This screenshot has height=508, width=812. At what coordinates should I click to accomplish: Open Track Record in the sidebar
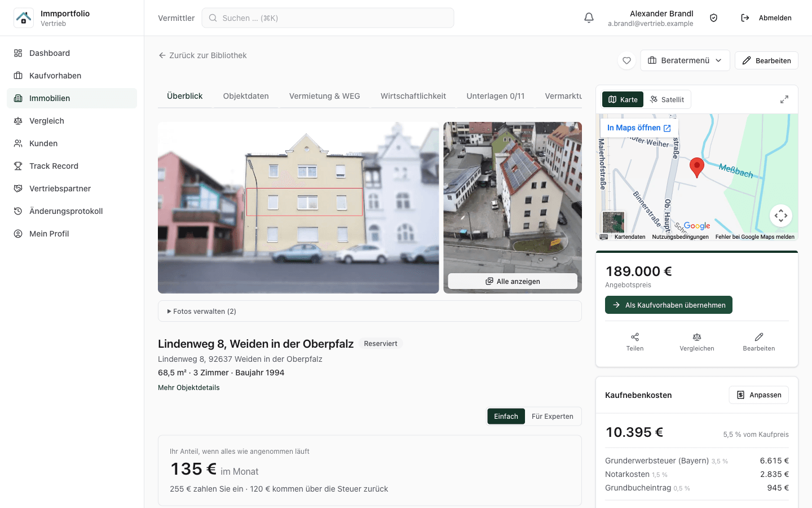point(72,166)
